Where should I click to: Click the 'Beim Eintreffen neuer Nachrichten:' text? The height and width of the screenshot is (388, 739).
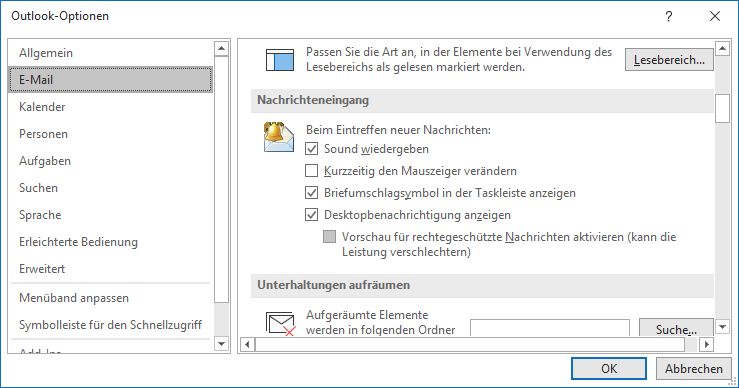point(398,130)
